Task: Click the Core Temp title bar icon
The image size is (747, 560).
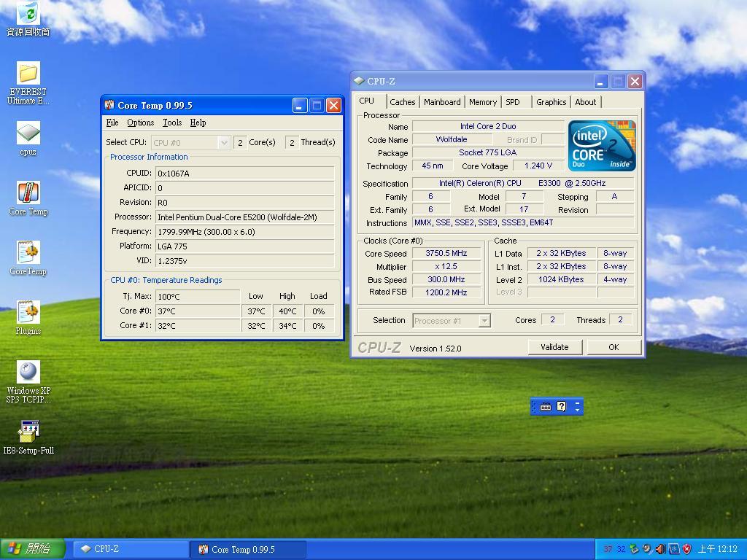Action: click(x=109, y=105)
